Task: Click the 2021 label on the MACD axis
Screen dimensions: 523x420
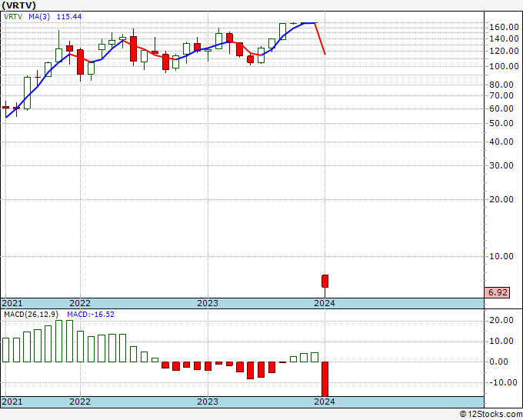Action: 12,402
